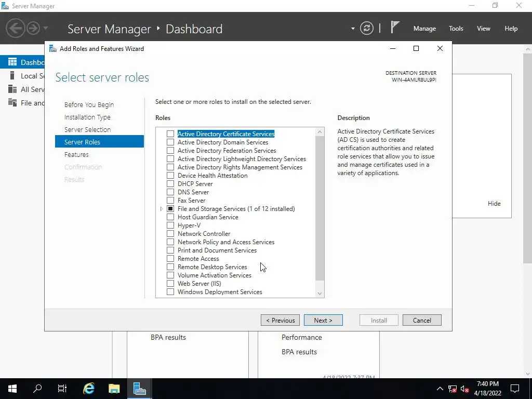Screen dimensions: 532x399
Task: Open the Tools menu
Action: tap(456, 29)
